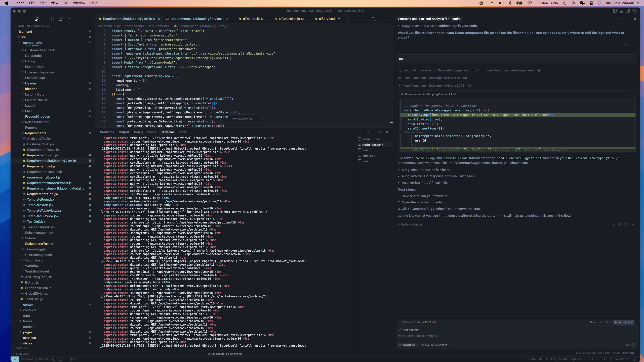Expand the StakeholderTeams folder
The height and width of the screenshot is (362, 644).
[x=52, y=244]
